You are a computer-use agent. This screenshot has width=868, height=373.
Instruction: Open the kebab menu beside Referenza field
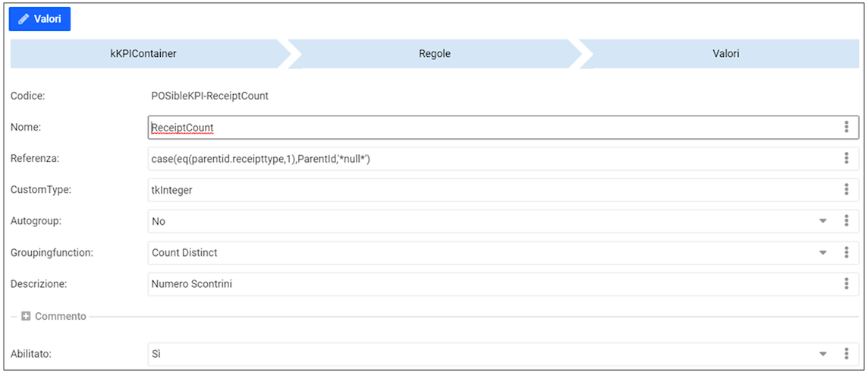[846, 159]
